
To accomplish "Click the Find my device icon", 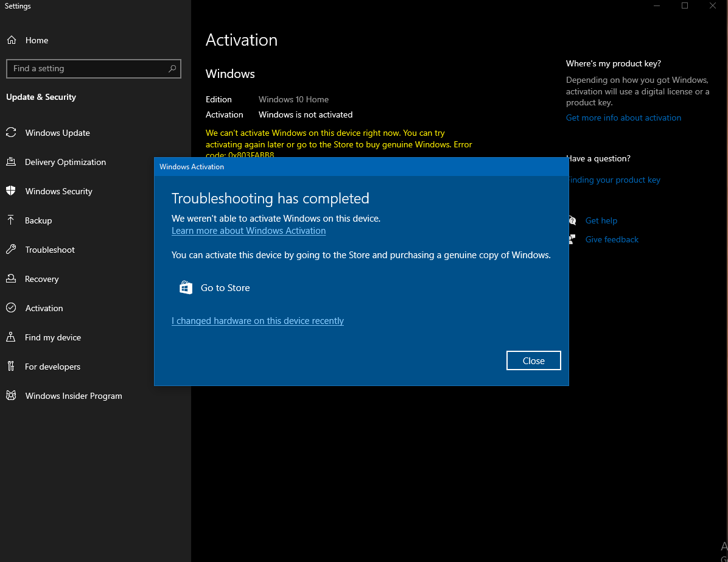I will pyautogui.click(x=11, y=337).
